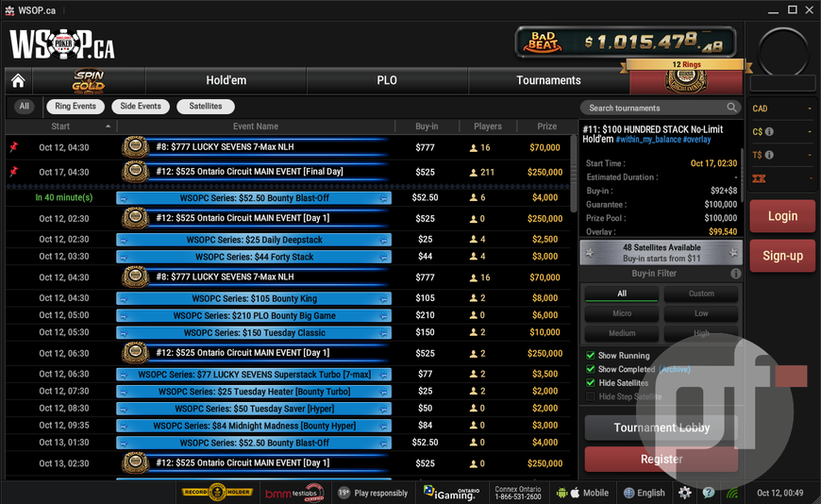Viewport: 821px width, 504px height.
Task: Click the Bad Beat jackpot banner
Action: pos(626,42)
